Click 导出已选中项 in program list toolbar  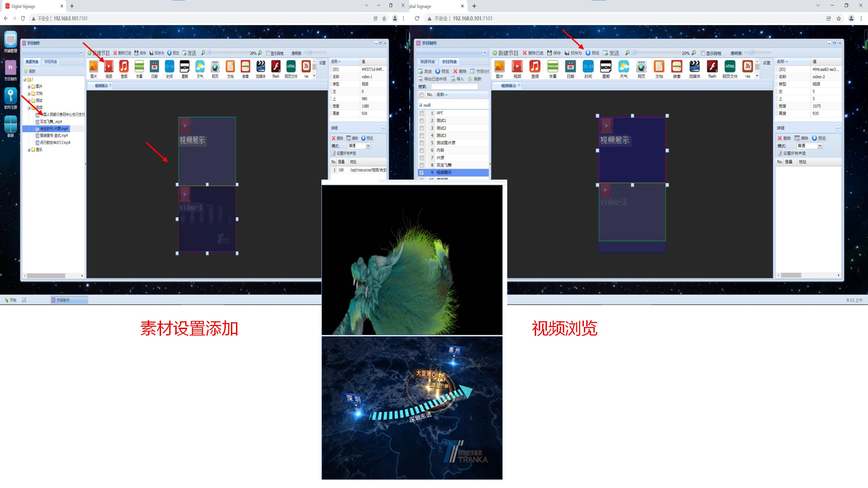point(432,79)
